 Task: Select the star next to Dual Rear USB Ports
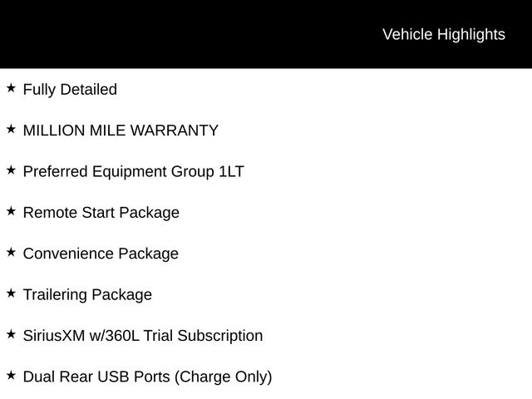[11, 375]
